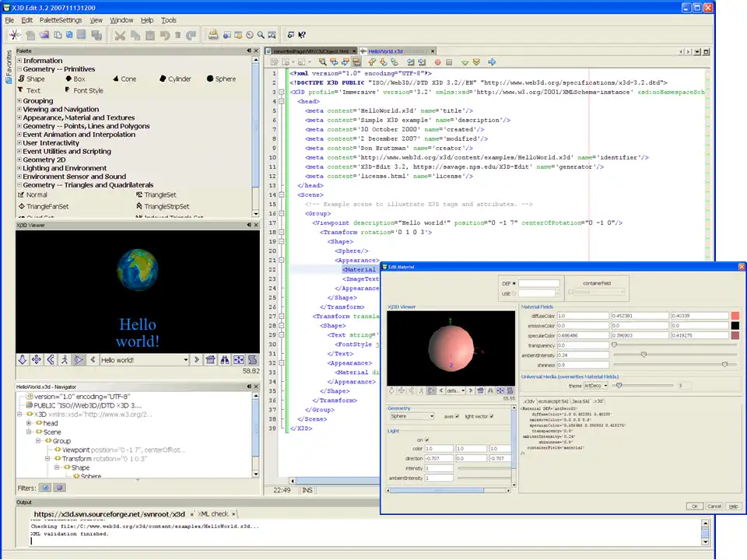Uncheck the light vector checkbox

tap(492, 416)
